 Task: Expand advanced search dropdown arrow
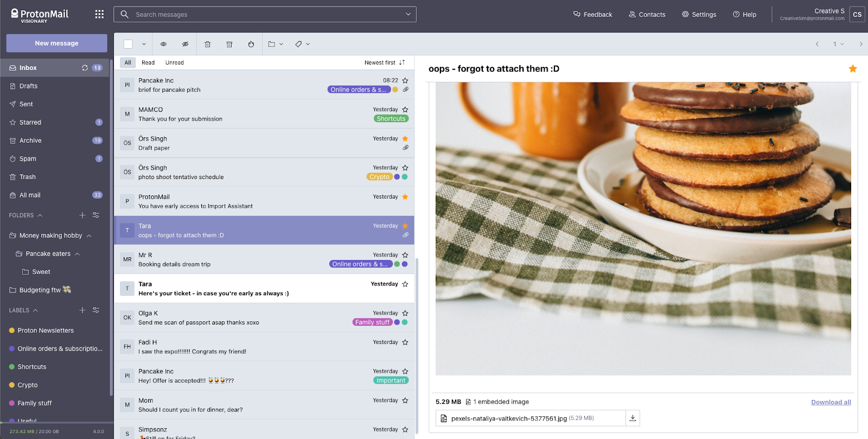(408, 14)
